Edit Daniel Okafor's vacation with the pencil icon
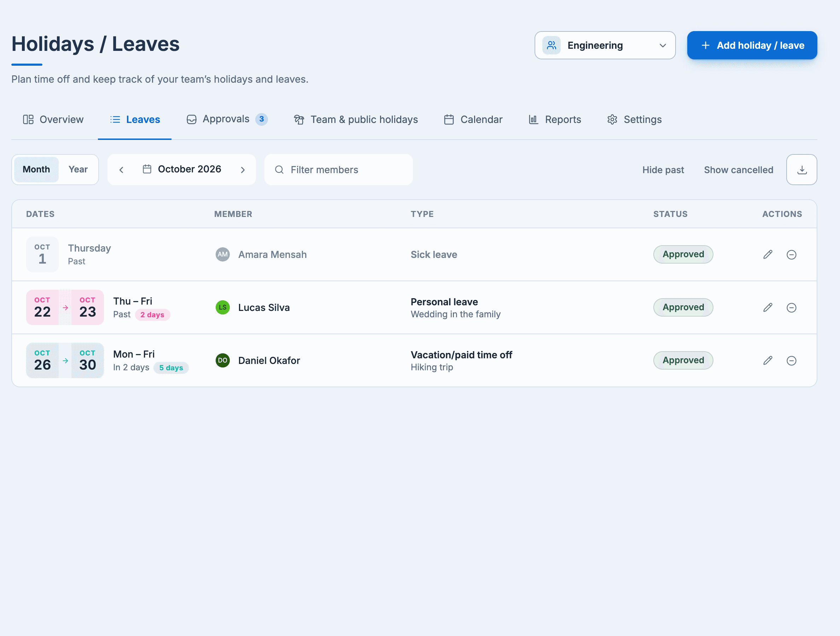The image size is (840, 636). click(x=768, y=360)
